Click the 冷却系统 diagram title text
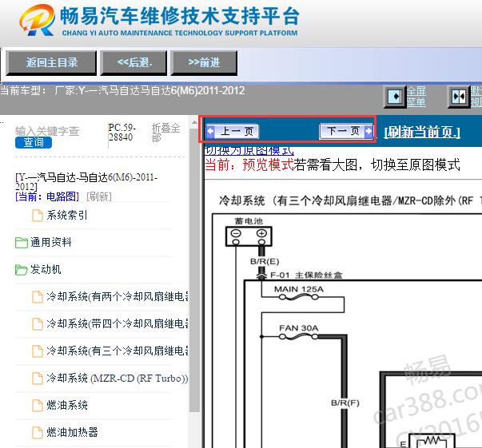Screen dimensions: 482x448 coord(350,201)
